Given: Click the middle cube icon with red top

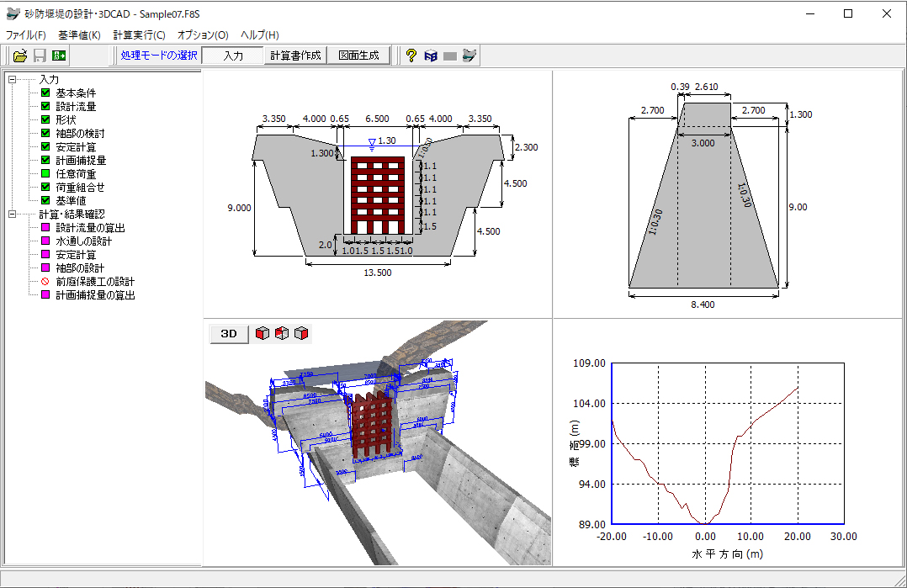Looking at the screenshot, I should [282, 334].
